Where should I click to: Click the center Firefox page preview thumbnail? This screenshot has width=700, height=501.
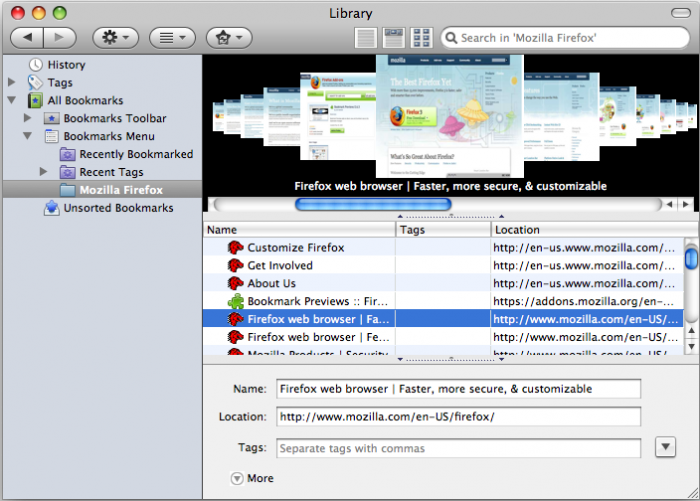click(x=450, y=116)
